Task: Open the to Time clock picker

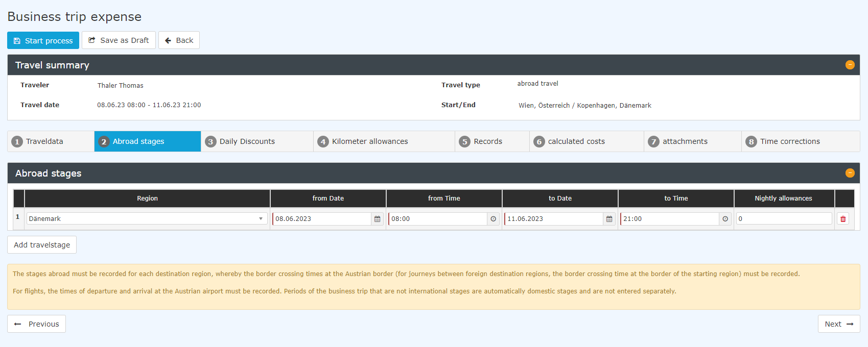Action: (725, 219)
